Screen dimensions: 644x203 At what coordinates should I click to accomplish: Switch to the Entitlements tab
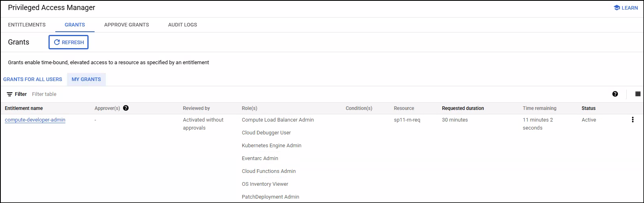coord(27,24)
